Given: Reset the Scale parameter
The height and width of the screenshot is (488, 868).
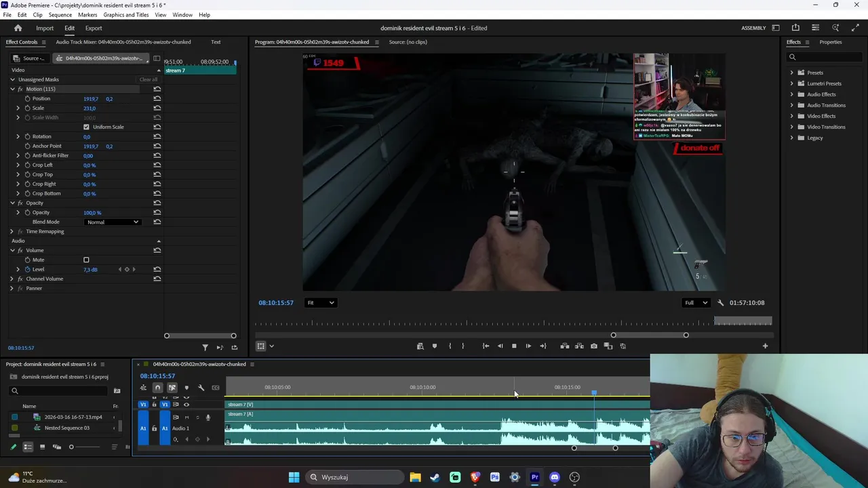Looking at the screenshot, I should [x=157, y=108].
